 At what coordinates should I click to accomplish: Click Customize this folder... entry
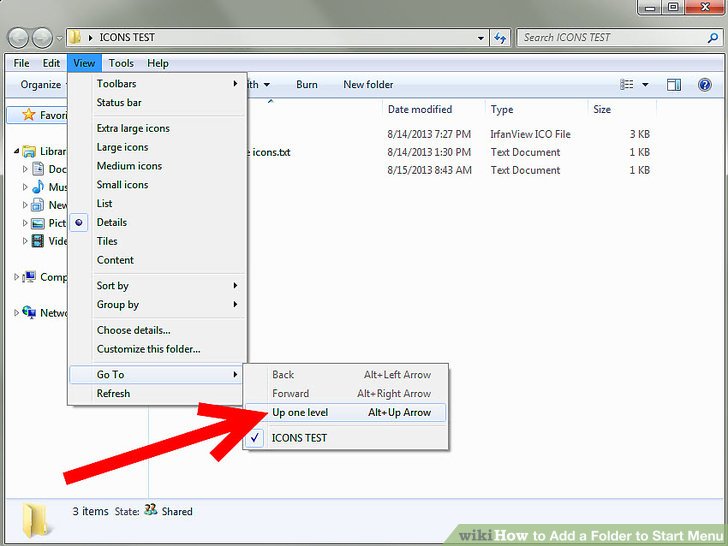click(157, 349)
